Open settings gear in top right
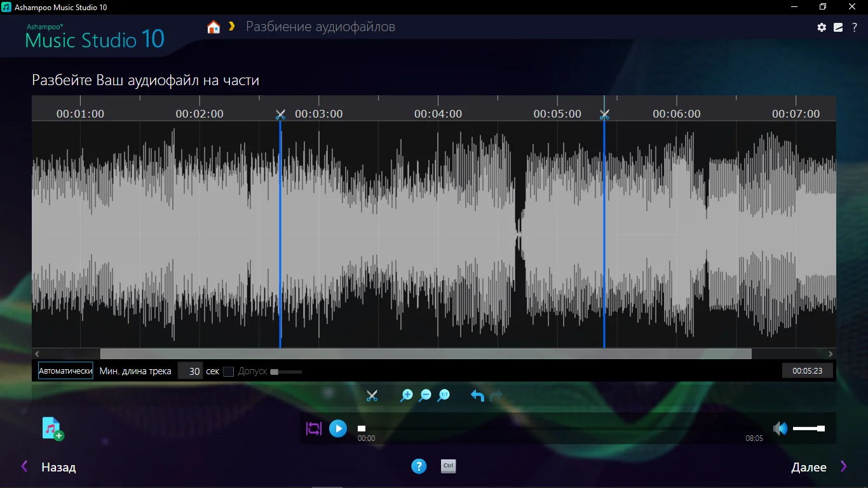The height and width of the screenshot is (488, 868). click(x=822, y=27)
